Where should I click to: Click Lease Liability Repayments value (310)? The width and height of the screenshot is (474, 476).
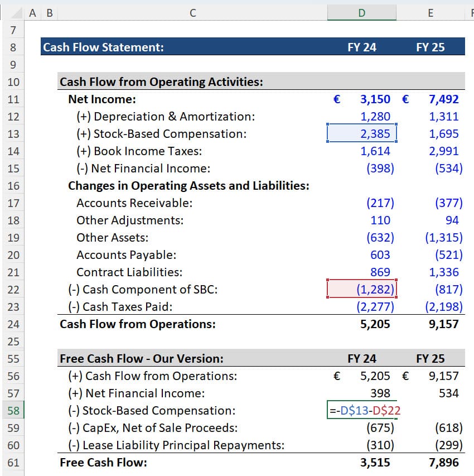[380, 445]
